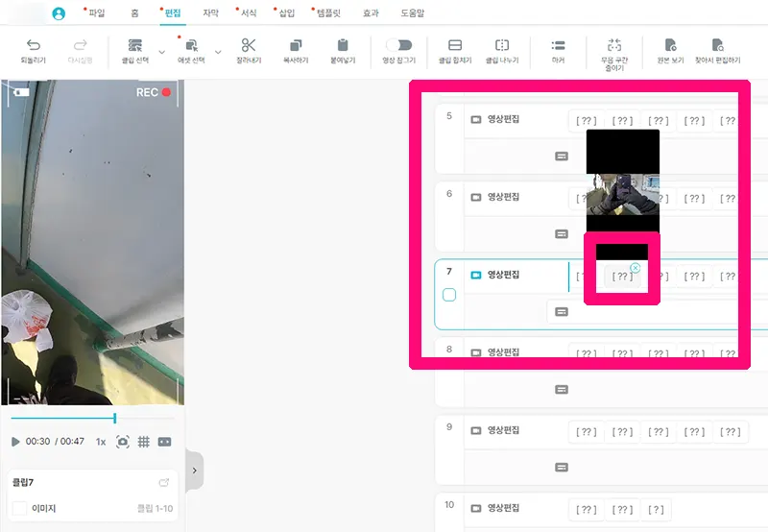Switch to the 템플릿 tab
The image size is (768, 532).
(x=328, y=13)
